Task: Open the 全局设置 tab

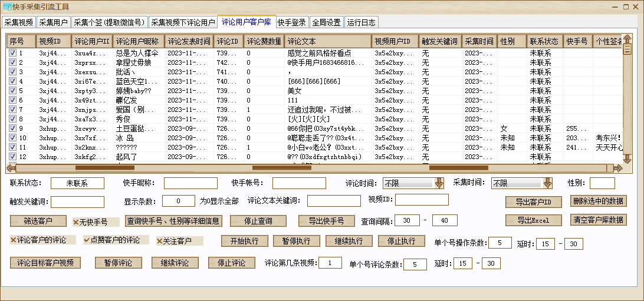Action: click(326, 22)
